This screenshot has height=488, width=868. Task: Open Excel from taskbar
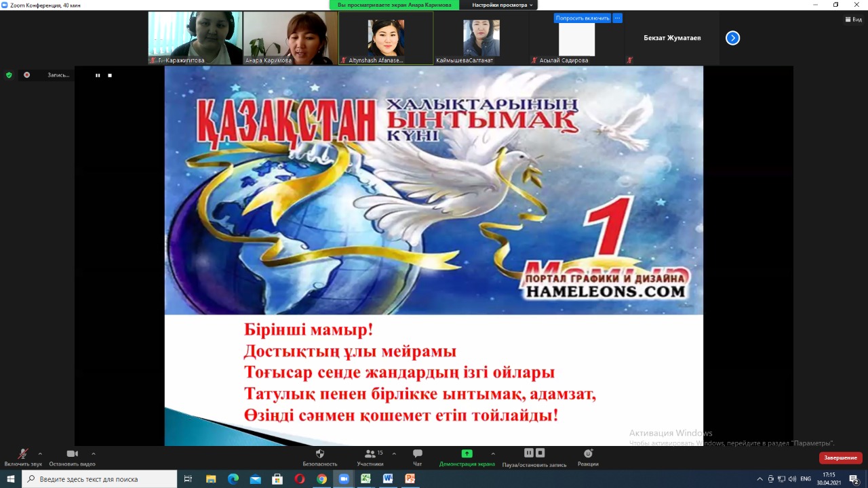(366, 479)
